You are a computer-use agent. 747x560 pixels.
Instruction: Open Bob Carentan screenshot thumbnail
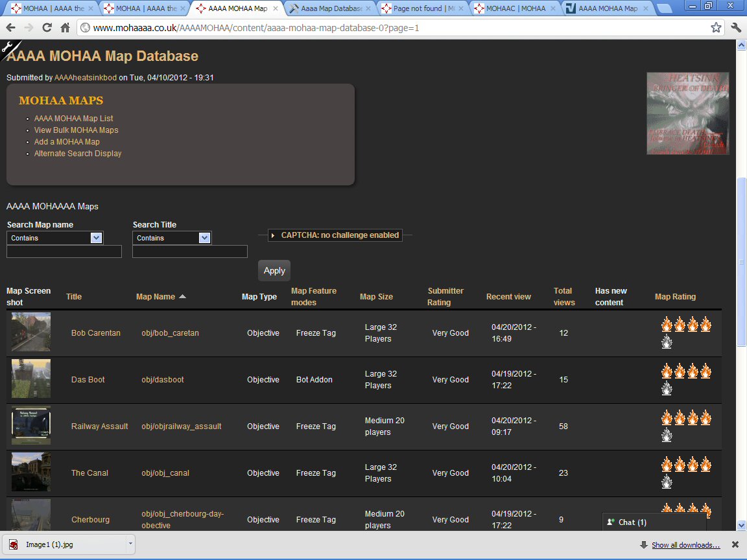point(31,332)
